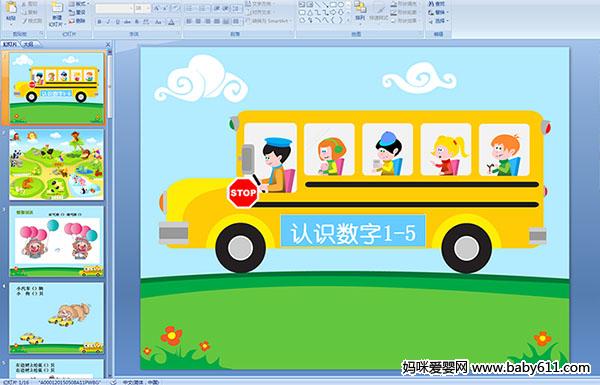Toggle Italic formatting button
The image size is (600, 385).
[x=108, y=22]
